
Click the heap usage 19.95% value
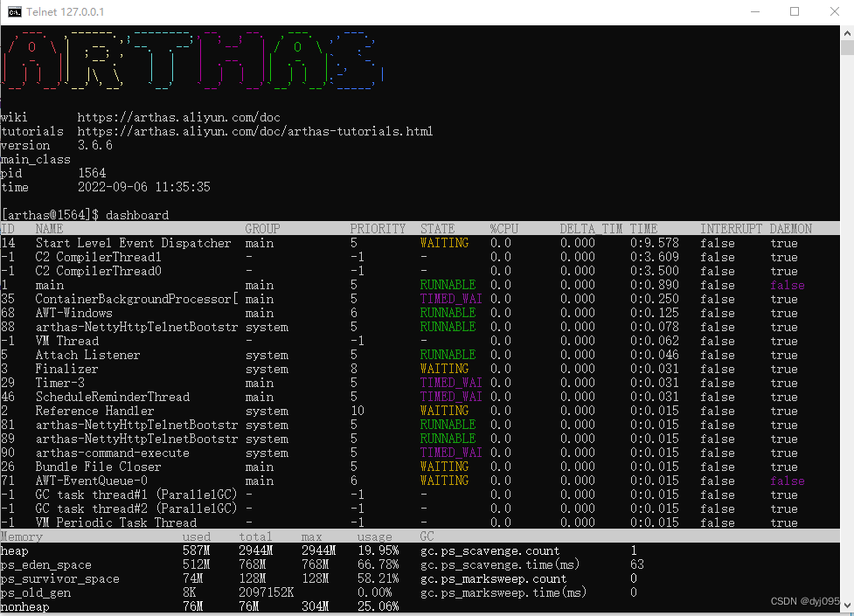tap(378, 551)
